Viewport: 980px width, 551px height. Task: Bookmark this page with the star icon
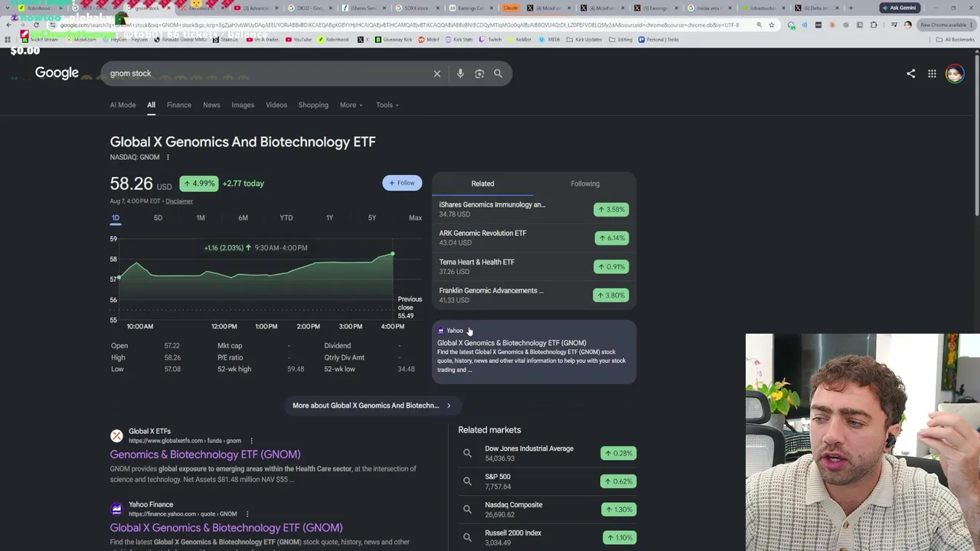click(771, 25)
